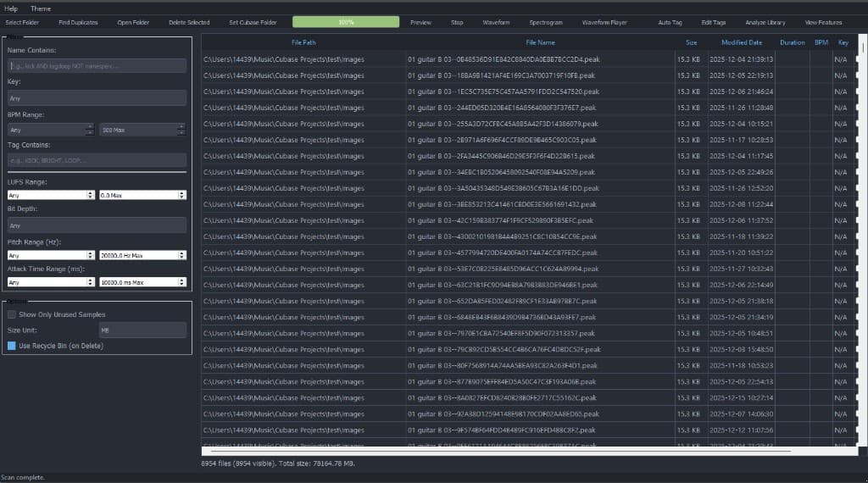The height and width of the screenshot is (483, 868).
Task: Sort by the Duration column header
Action: 793,42
